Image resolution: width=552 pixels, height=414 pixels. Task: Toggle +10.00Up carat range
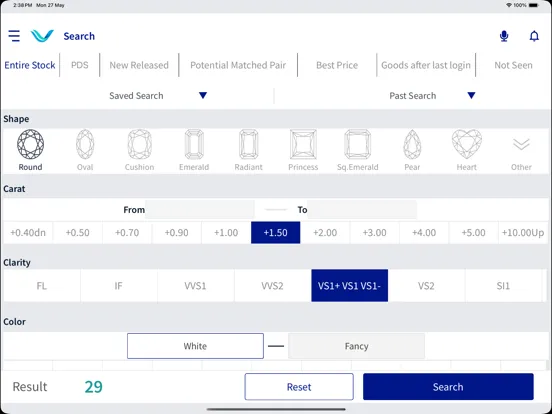click(x=523, y=233)
